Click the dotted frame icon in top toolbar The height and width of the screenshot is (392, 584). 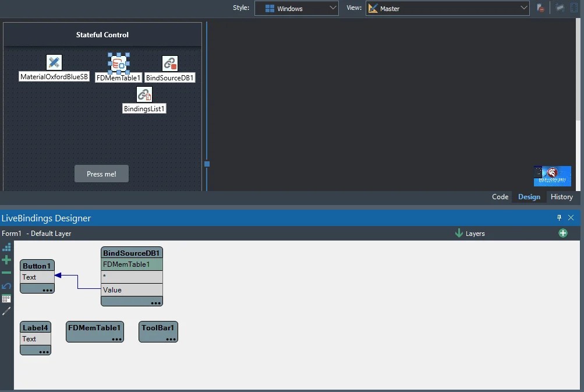[x=574, y=8]
